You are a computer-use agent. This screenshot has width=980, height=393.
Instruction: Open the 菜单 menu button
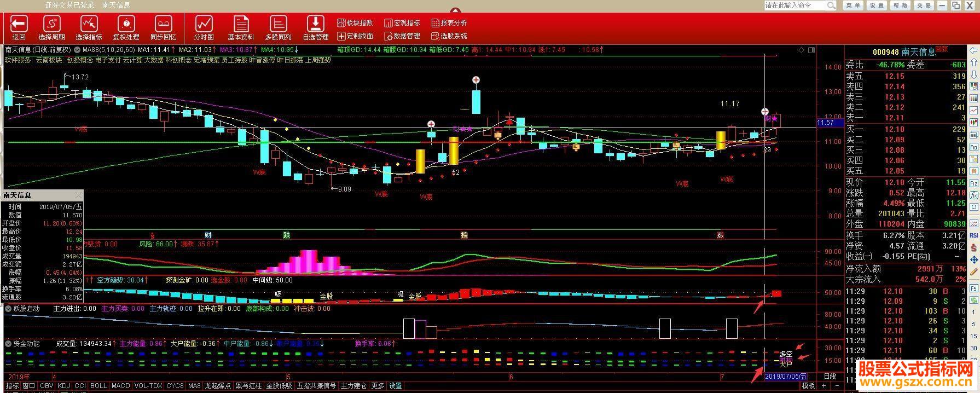853,5
